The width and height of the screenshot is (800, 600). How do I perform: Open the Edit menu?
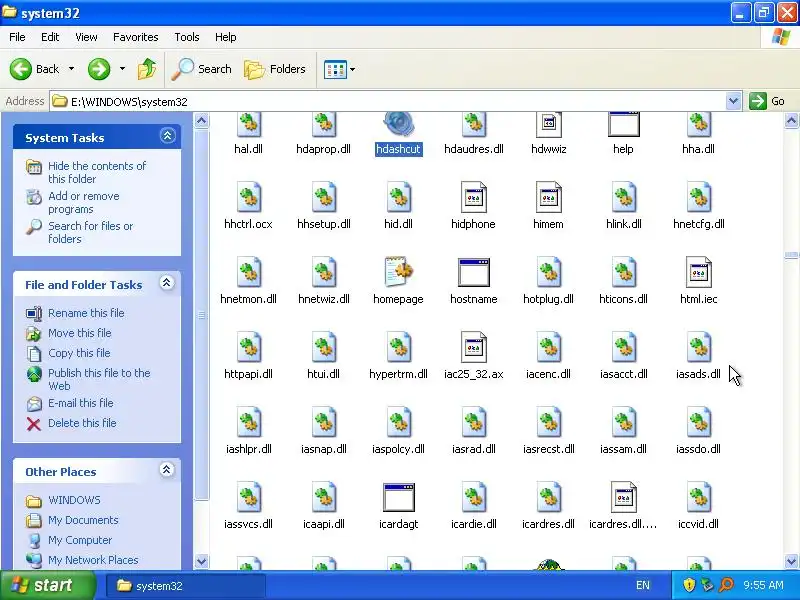pyautogui.click(x=50, y=37)
